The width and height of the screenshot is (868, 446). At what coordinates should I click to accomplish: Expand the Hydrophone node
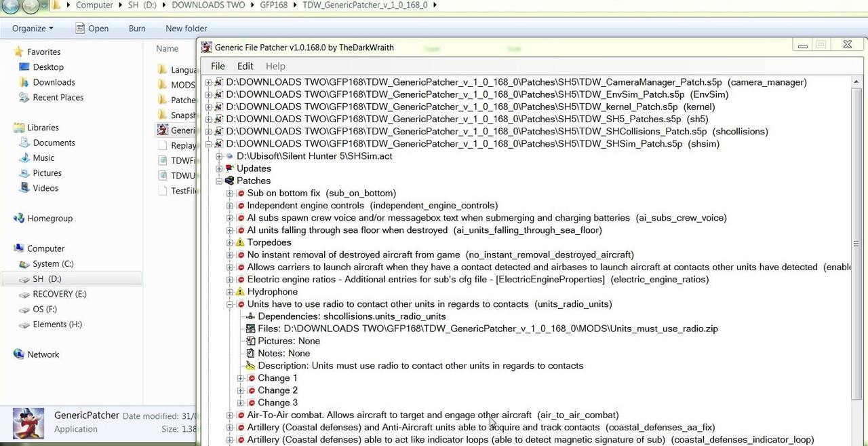(230, 292)
